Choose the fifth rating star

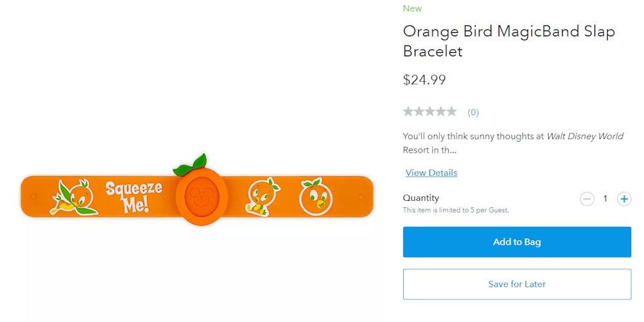pos(451,111)
